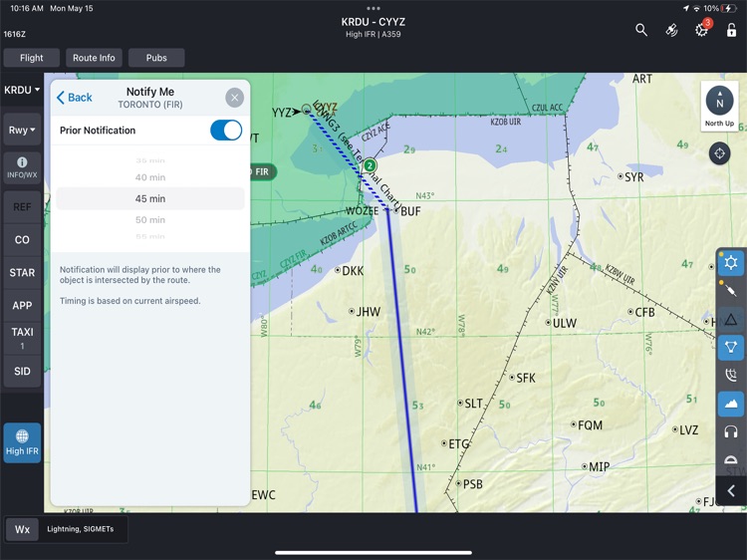Toggle the Prior Notification switch
The image size is (747, 560).
226,131
